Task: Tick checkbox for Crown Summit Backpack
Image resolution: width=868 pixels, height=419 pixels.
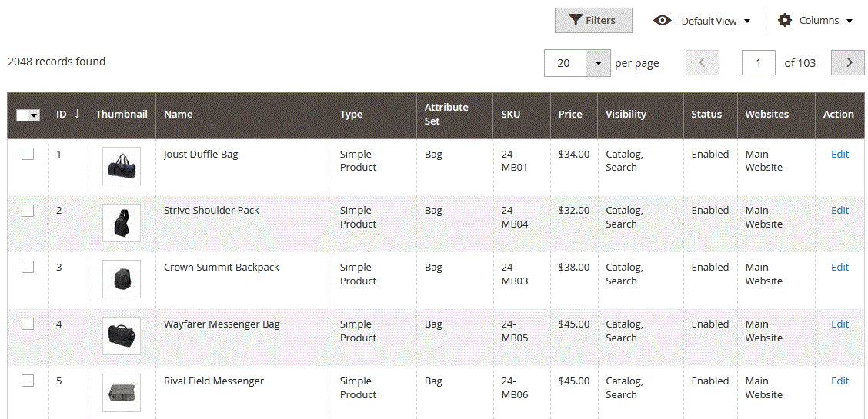Action: pos(28,267)
